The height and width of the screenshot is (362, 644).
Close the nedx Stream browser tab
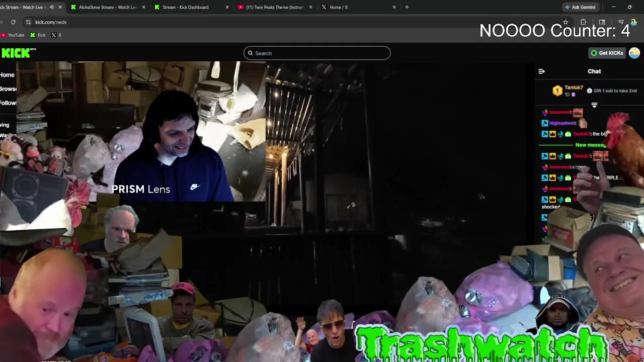[x=60, y=7]
